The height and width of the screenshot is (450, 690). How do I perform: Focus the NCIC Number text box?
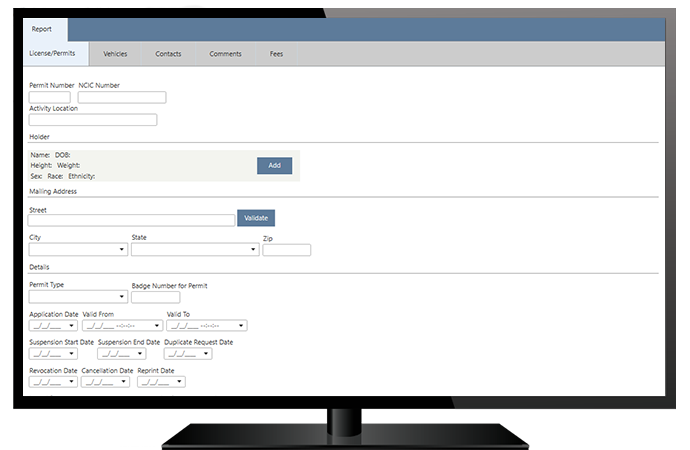point(122,97)
